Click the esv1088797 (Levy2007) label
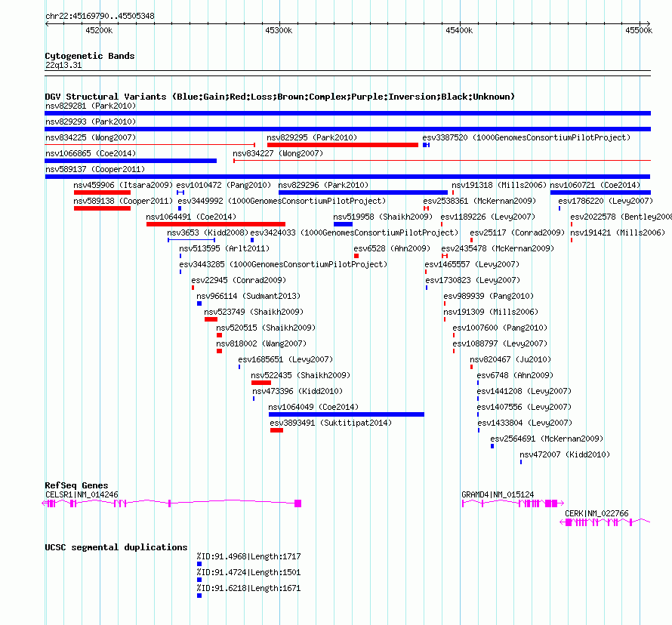This screenshot has width=672, height=625. (500, 343)
